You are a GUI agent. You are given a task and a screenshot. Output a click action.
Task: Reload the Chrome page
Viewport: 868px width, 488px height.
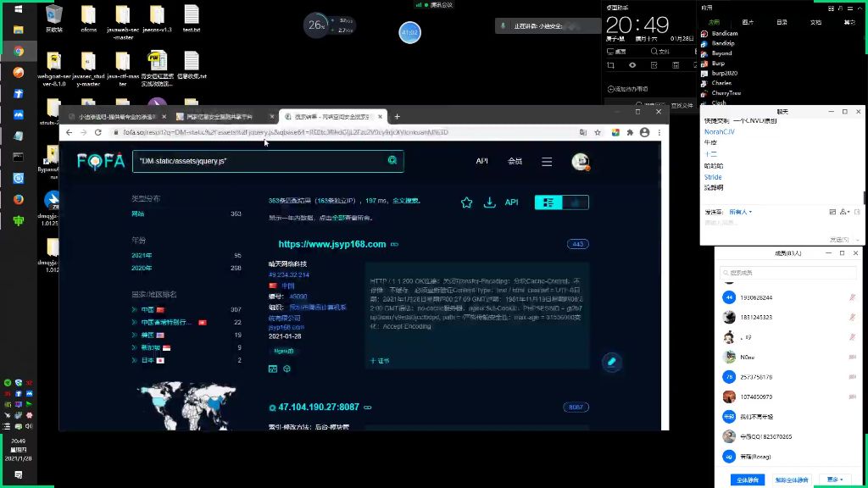98,132
